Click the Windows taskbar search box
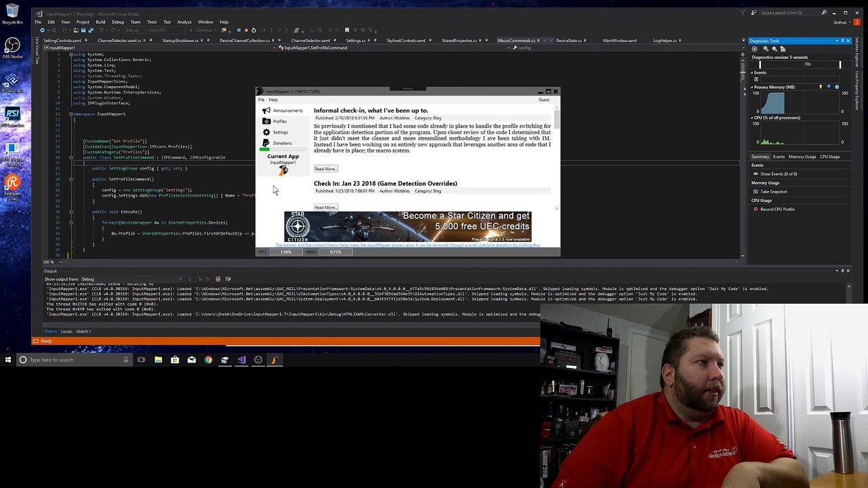The height and width of the screenshot is (488, 868). point(74,360)
